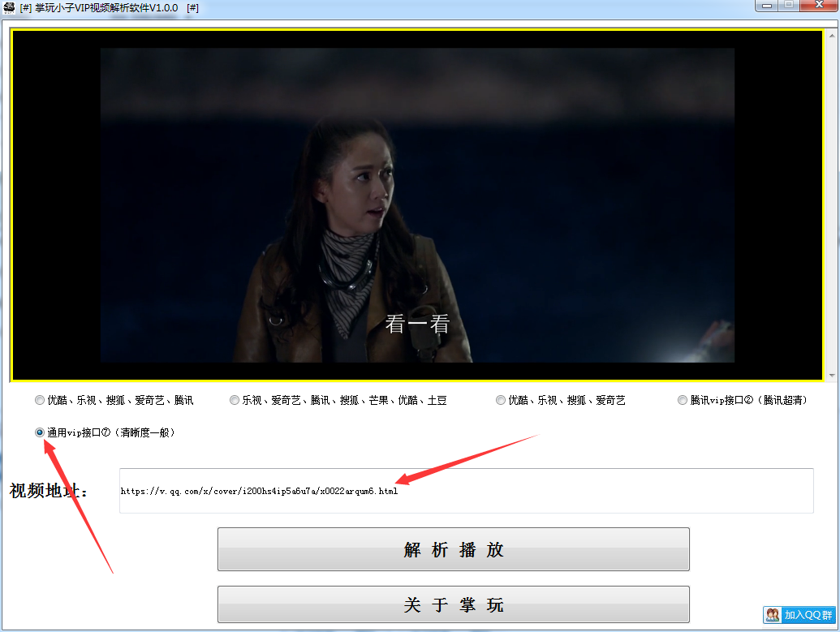
Task: Click the app icon in title bar
Action: pyautogui.click(x=9, y=7)
